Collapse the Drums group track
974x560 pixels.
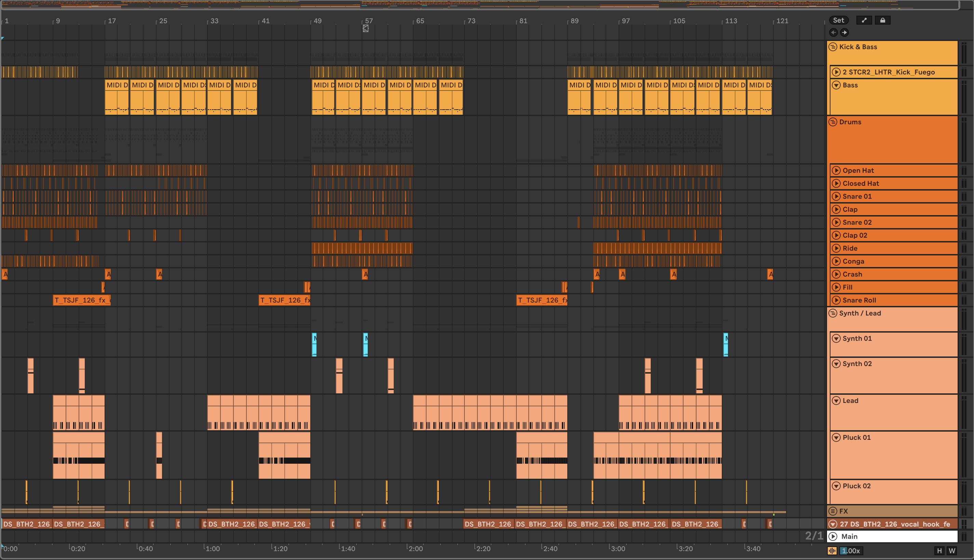point(833,122)
